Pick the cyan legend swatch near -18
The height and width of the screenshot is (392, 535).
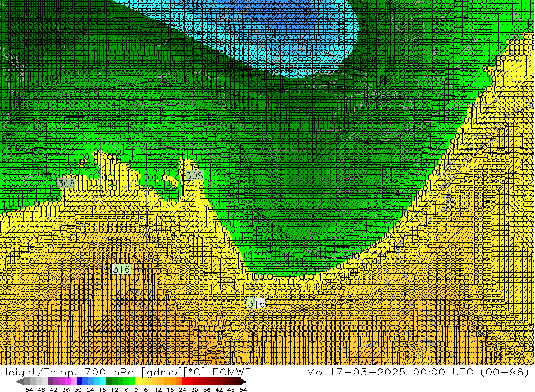[x=103, y=381]
